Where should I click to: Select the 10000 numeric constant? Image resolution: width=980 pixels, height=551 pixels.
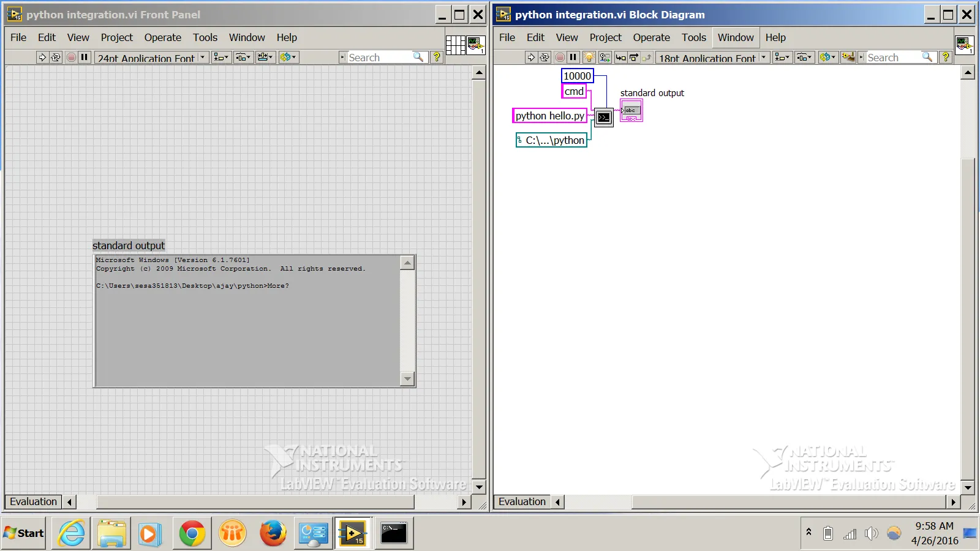click(578, 76)
